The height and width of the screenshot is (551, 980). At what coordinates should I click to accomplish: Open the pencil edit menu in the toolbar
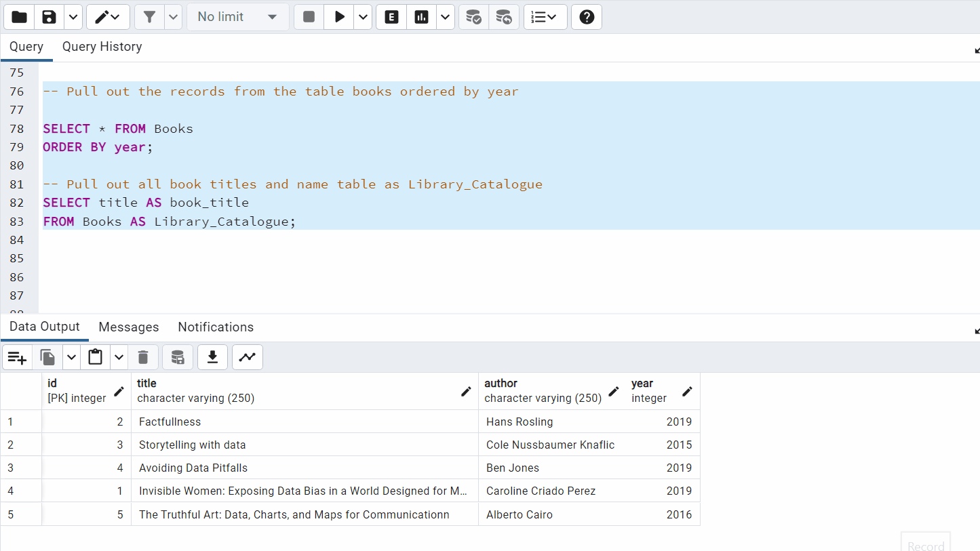tap(108, 17)
